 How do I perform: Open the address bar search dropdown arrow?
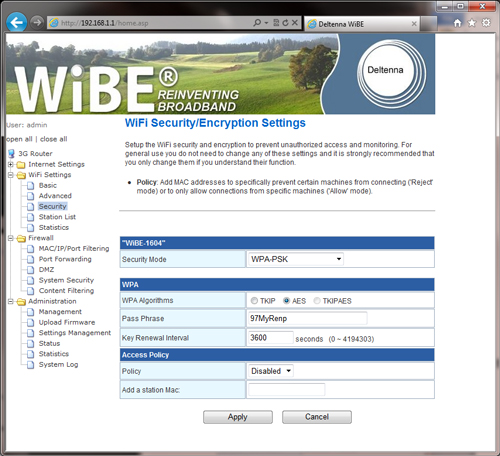point(266,23)
